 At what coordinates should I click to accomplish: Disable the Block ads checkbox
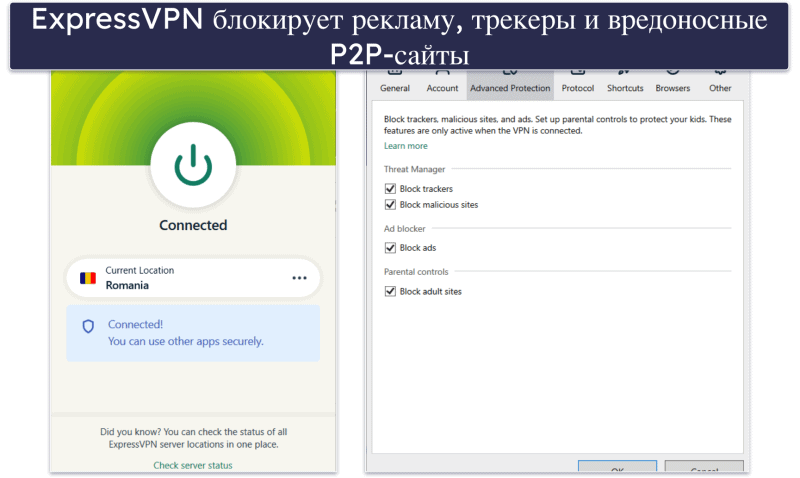point(390,248)
